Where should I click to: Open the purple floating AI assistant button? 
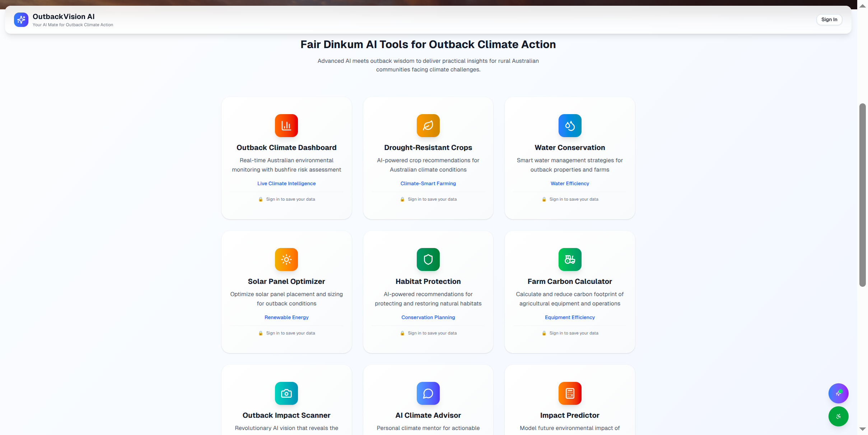tap(838, 393)
